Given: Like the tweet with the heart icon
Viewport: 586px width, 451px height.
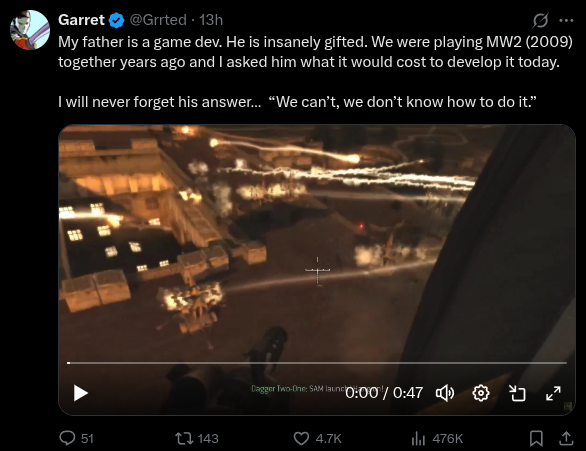Looking at the screenshot, I should tap(301, 438).
